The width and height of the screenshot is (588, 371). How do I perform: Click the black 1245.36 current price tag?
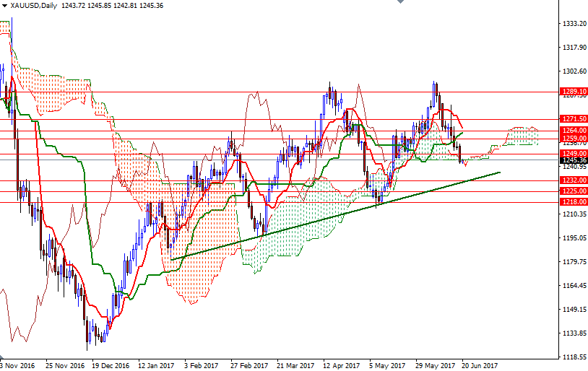(x=573, y=160)
